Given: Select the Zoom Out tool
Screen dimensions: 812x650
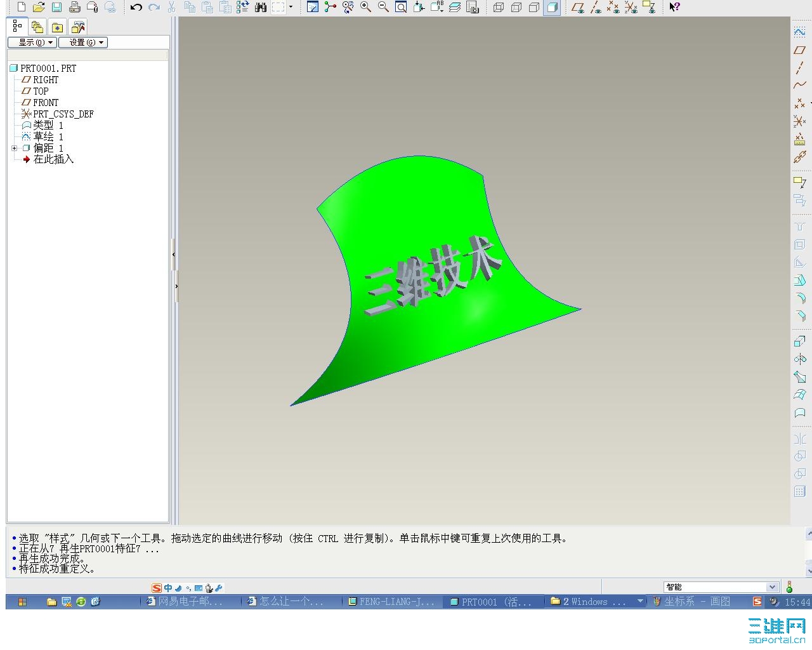Looking at the screenshot, I should point(383,7).
